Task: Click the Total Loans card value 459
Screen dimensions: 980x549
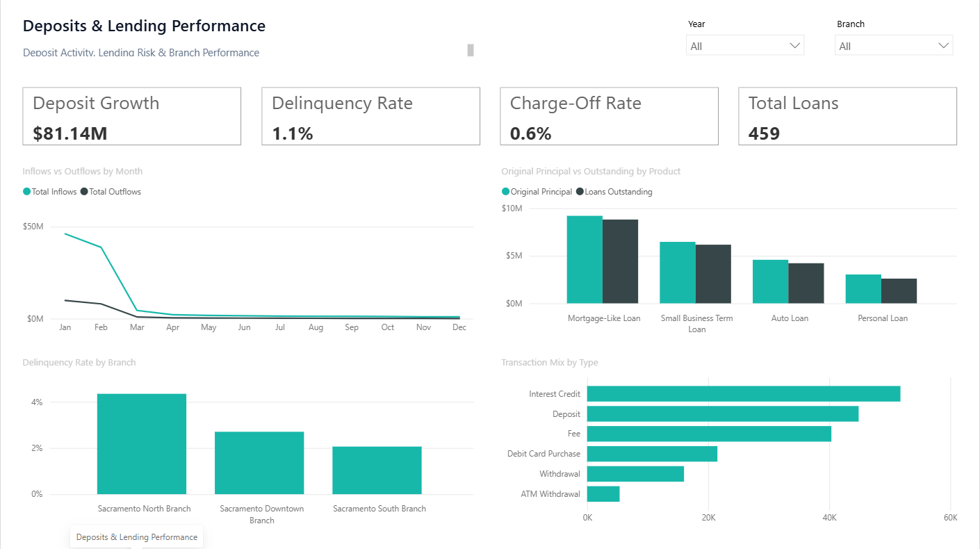Action: click(x=764, y=133)
